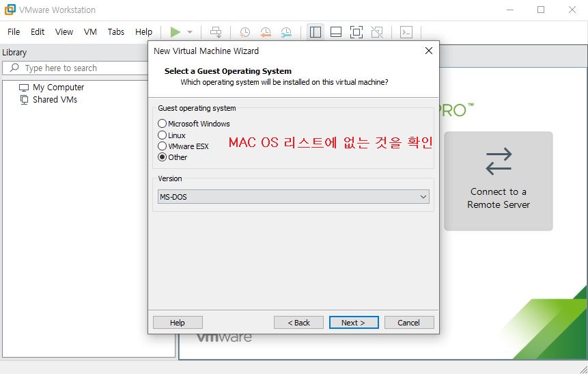
Task: Maximize the VMware Workstation window
Action: pos(541,10)
